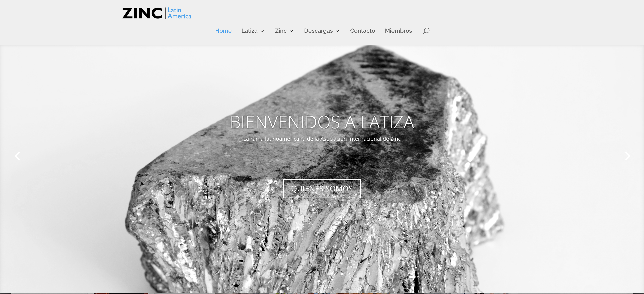Open the search magnifier icon
Screen dimensions: 644x294
coord(426,31)
